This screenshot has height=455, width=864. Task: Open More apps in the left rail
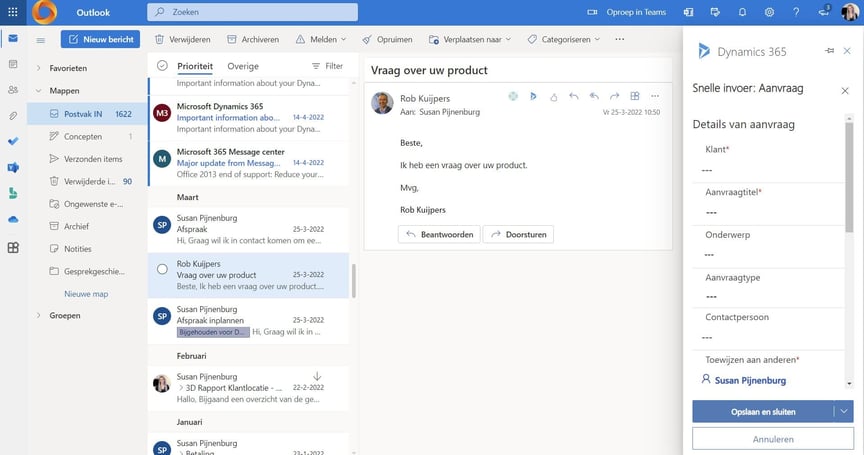[13, 247]
